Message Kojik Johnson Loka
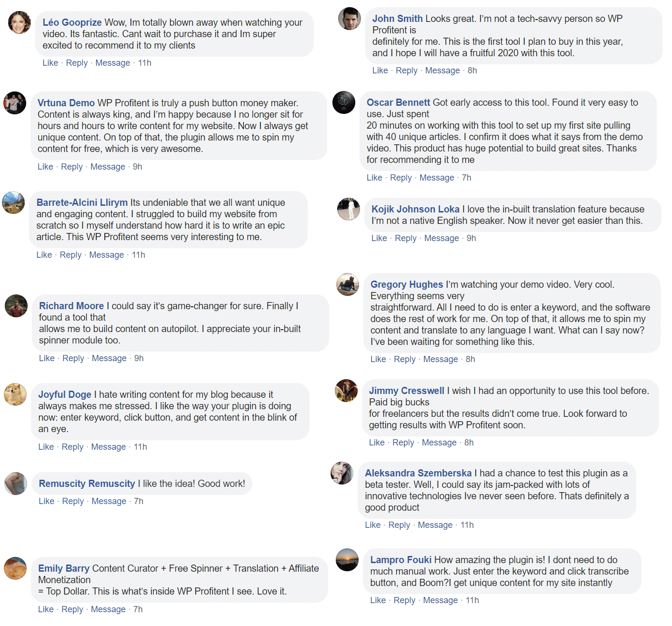The height and width of the screenshot is (626, 672). pos(441,238)
